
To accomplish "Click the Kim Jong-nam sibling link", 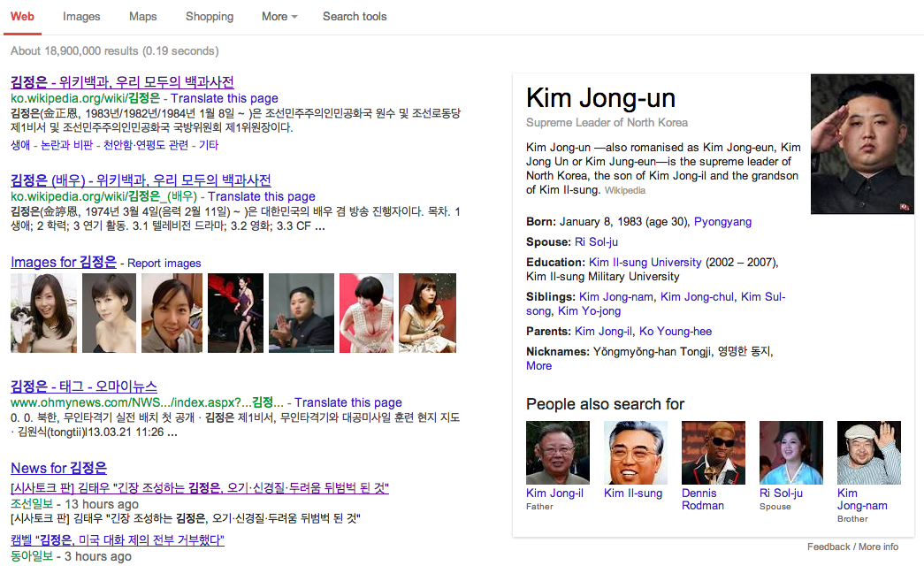I will click(616, 296).
